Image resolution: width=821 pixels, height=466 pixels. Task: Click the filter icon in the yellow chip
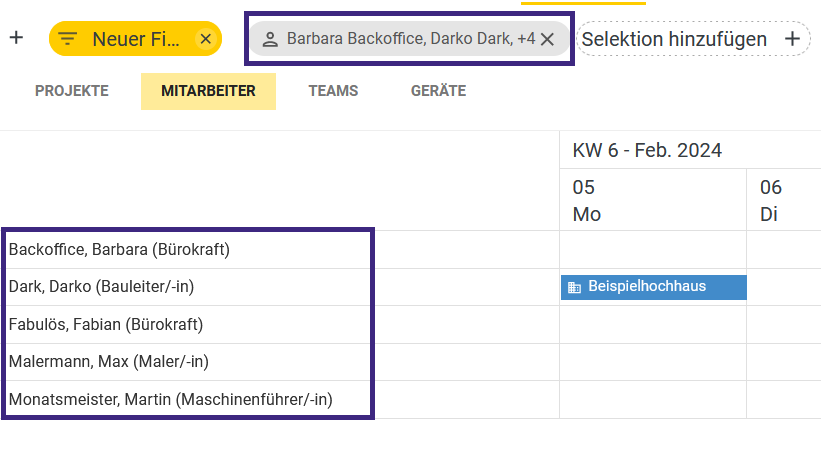point(68,39)
